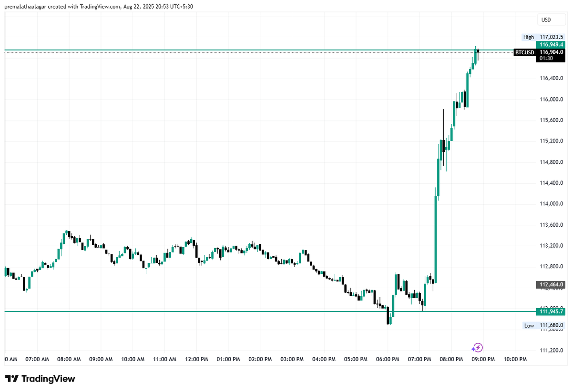Click the 114,000.0 price scale label

pyautogui.click(x=552, y=204)
